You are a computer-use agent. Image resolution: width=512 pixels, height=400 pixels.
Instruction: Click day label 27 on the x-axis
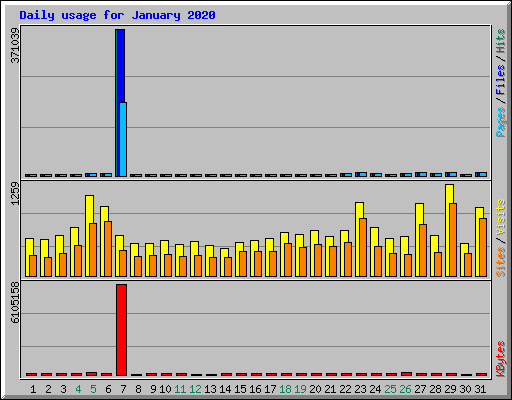point(420,389)
